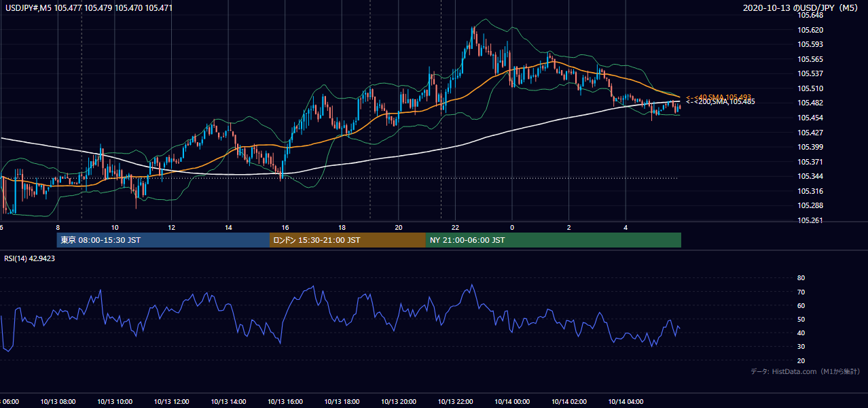Click the 10/13 08:00 time axis label
Viewport: 868px width, 408px height.
tap(58, 402)
